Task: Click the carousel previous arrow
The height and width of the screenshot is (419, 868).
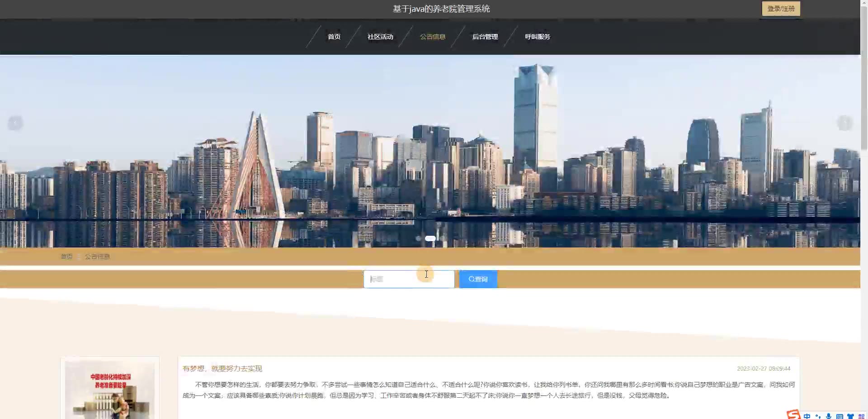Action: pos(15,123)
